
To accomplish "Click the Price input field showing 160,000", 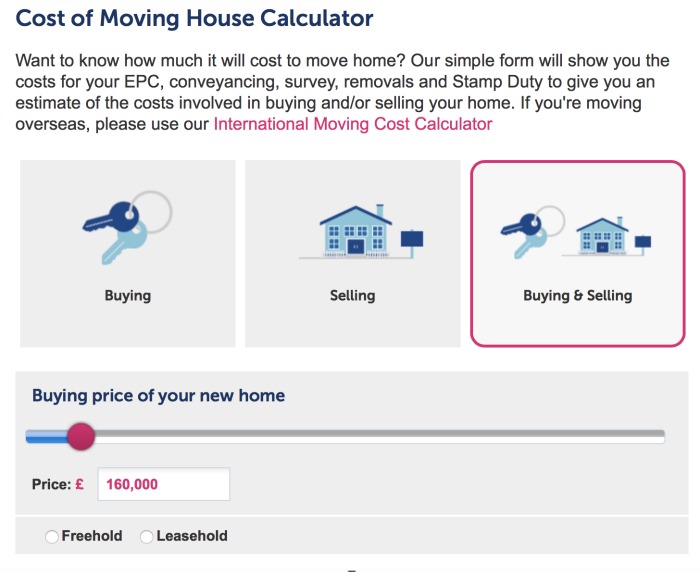I will 164,484.
